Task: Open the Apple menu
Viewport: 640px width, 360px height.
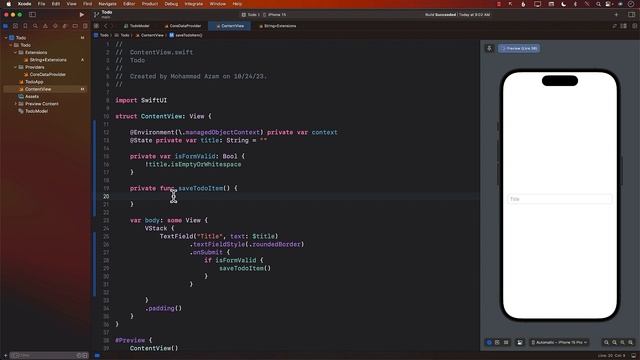Action: click(8, 4)
